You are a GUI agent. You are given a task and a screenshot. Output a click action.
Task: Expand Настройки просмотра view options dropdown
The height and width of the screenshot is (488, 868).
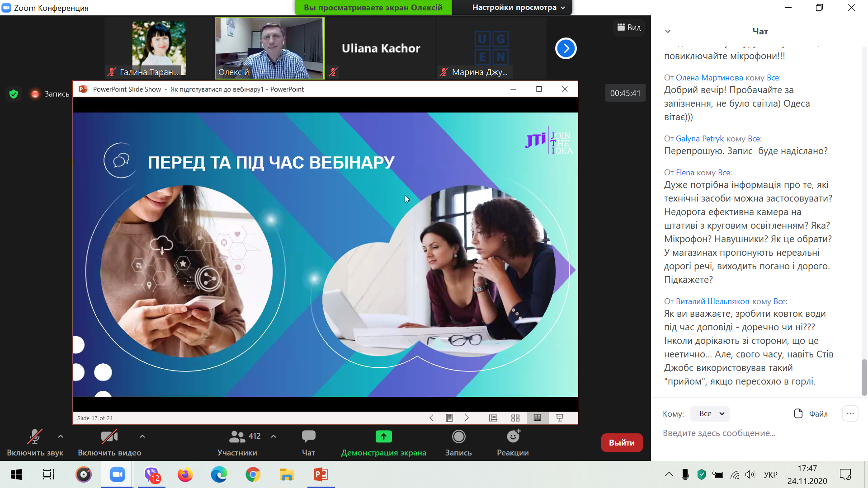click(518, 7)
